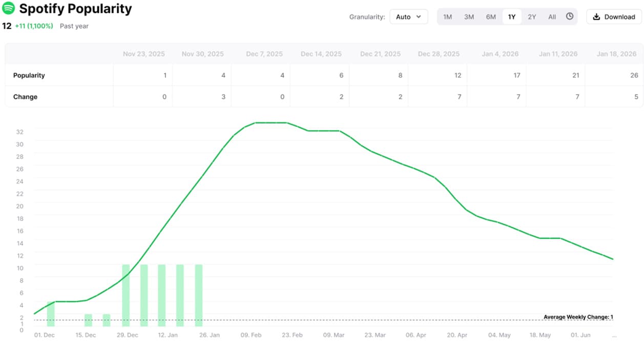Image resolution: width=644 pixels, height=342 pixels.
Task: Click popularity value 17 for Jan 4
Action: tap(516, 75)
